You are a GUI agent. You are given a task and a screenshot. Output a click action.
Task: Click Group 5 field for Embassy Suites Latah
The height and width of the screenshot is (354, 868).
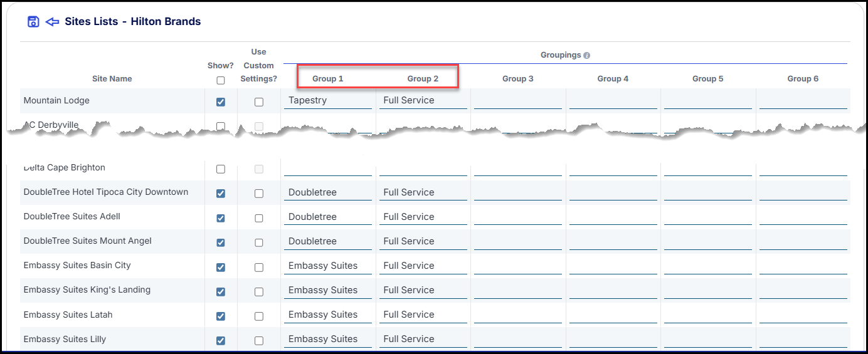(x=708, y=315)
